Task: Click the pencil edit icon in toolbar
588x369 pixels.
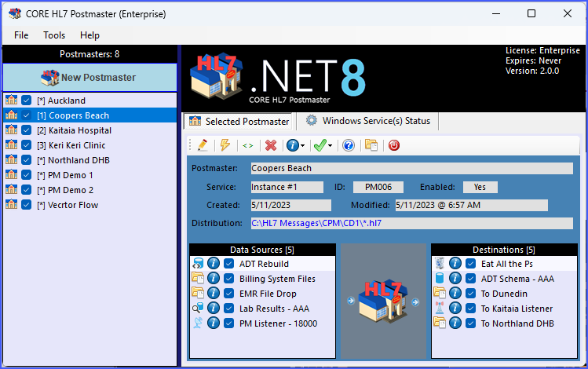Action: click(203, 145)
